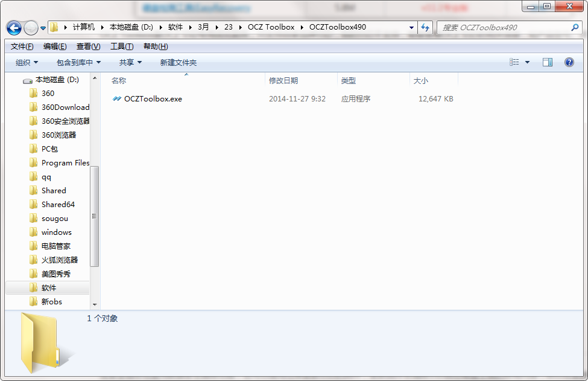Screen dimensions: 588x381
Task: Open the view options dropdown arrow
Action: (527, 62)
